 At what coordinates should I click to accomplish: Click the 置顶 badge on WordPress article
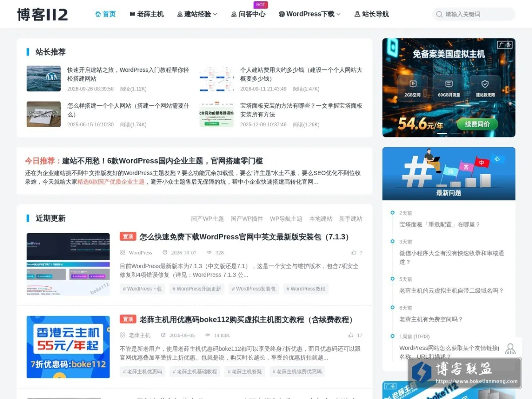(128, 236)
